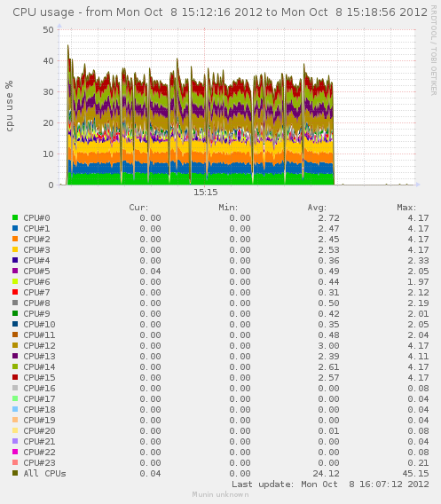Click the Max column header
441x504 pixels.
(x=406, y=208)
